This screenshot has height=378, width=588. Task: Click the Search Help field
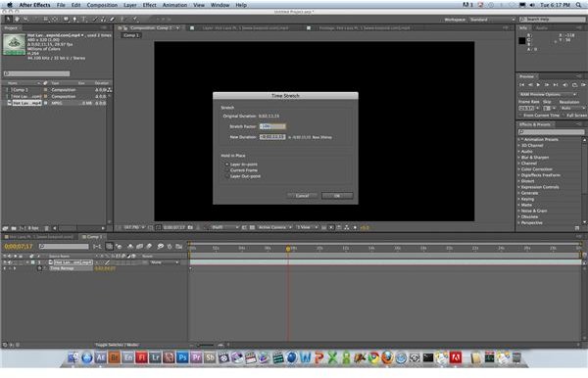(x=552, y=20)
